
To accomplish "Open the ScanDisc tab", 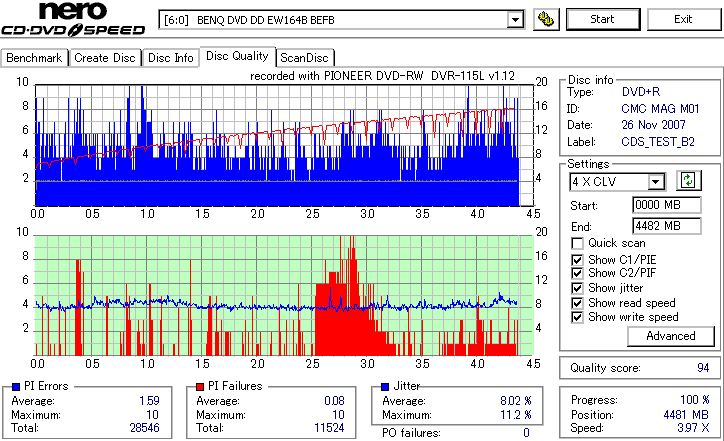I will 305,58.
